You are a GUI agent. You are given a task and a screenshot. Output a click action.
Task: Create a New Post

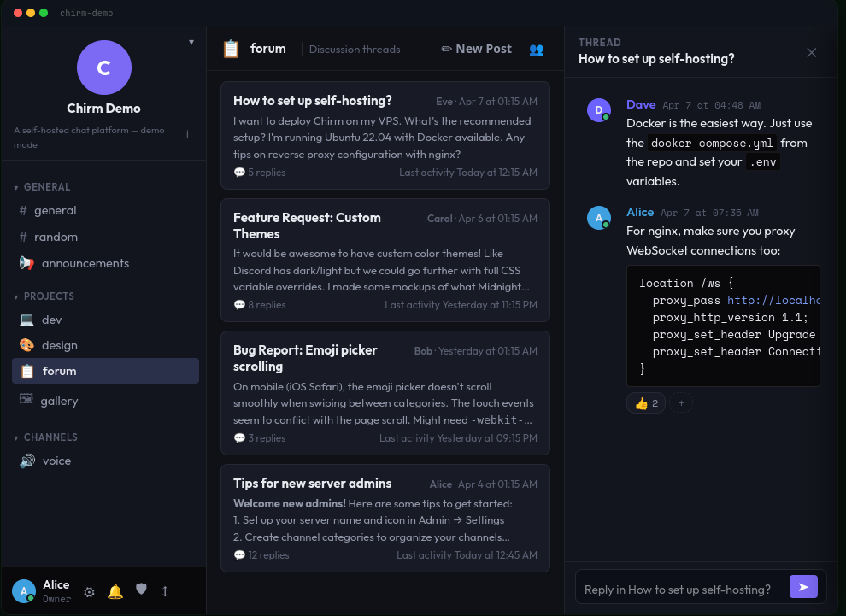[477, 50]
